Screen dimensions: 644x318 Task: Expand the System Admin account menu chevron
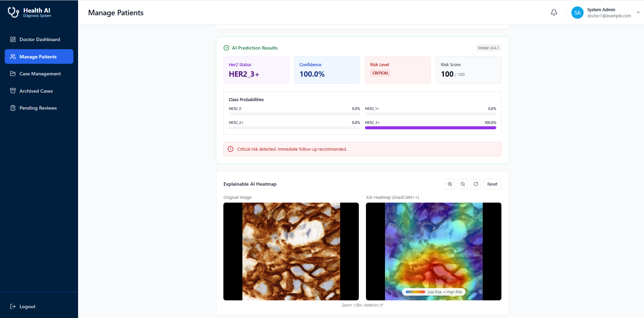[x=638, y=13]
